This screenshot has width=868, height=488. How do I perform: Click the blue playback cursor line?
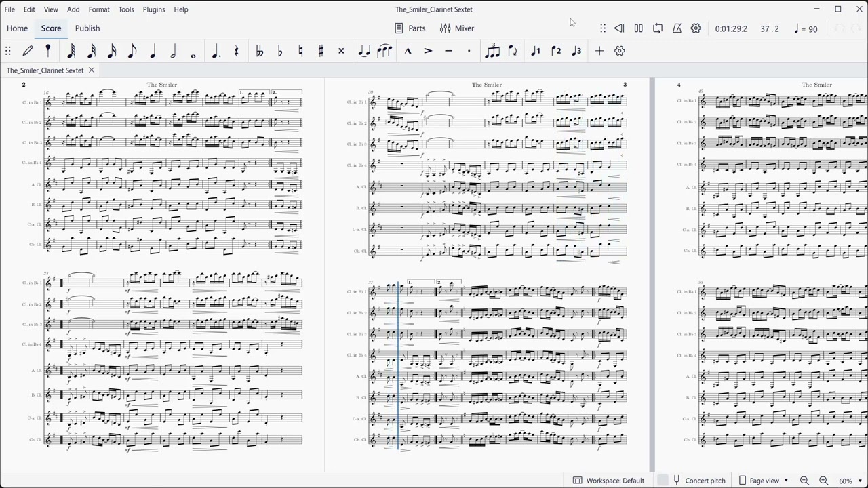pyautogui.click(x=398, y=366)
